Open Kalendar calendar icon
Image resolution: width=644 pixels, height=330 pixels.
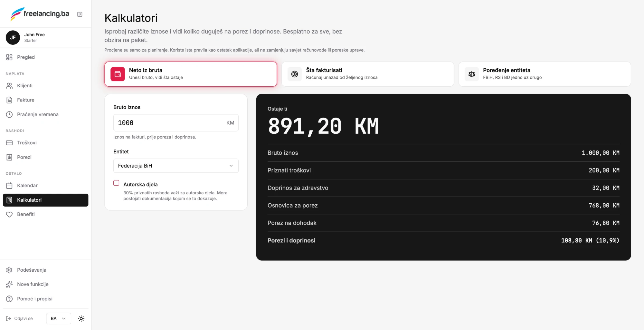pos(9,186)
